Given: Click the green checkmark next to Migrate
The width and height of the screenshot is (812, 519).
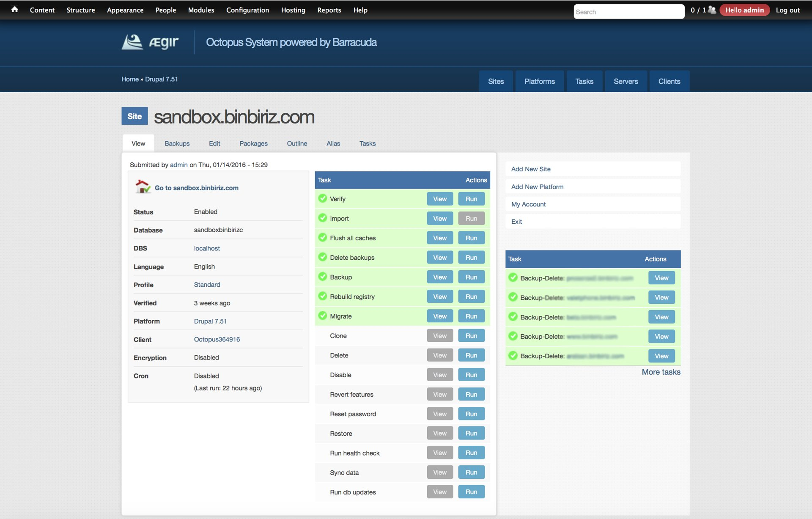Looking at the screenshot, I should tap(323, 316).
